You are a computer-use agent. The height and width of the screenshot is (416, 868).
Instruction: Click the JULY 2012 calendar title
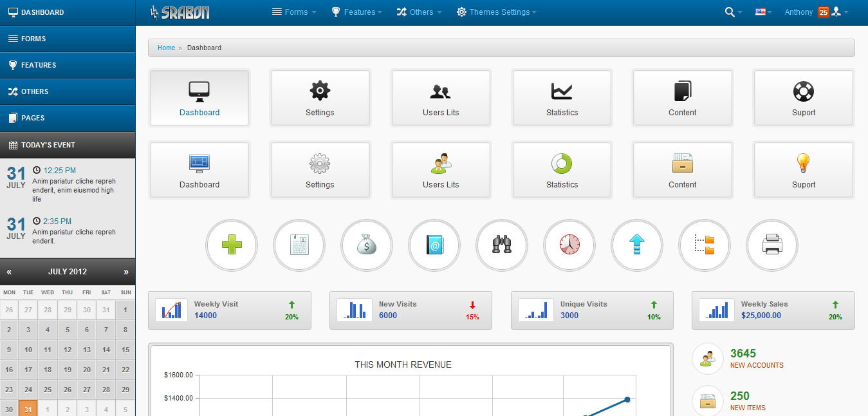coord(68,272)
